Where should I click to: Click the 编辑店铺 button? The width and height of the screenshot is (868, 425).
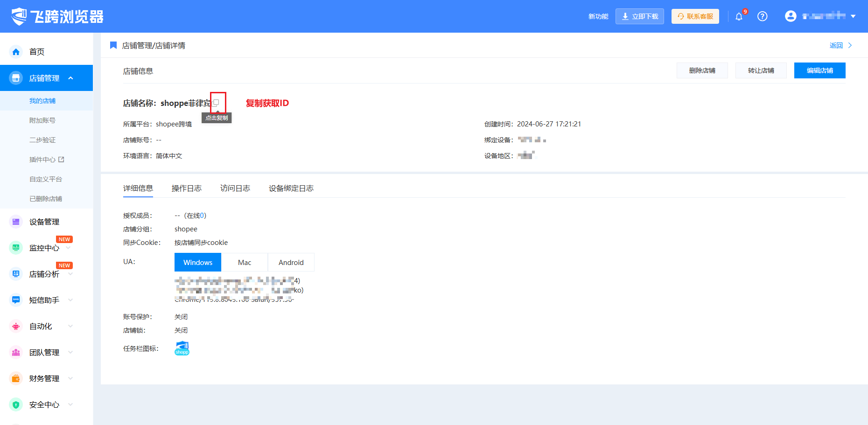coord(819,70)
